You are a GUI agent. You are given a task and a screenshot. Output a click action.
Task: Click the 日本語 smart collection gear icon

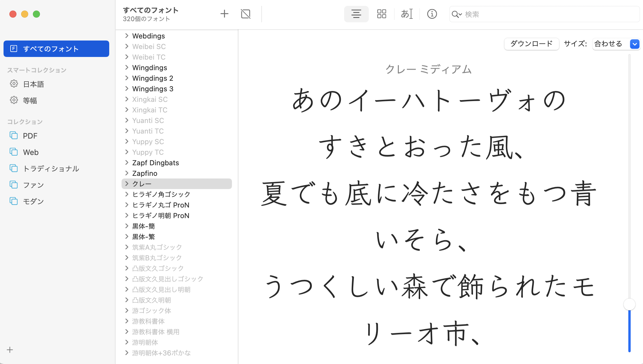[x=14, y=84]
